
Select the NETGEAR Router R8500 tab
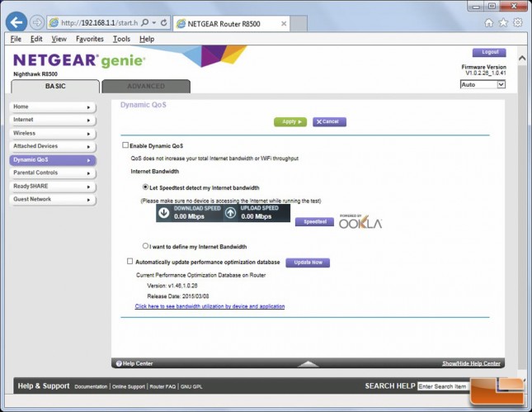pyautogui.click(x=232, y=24)
